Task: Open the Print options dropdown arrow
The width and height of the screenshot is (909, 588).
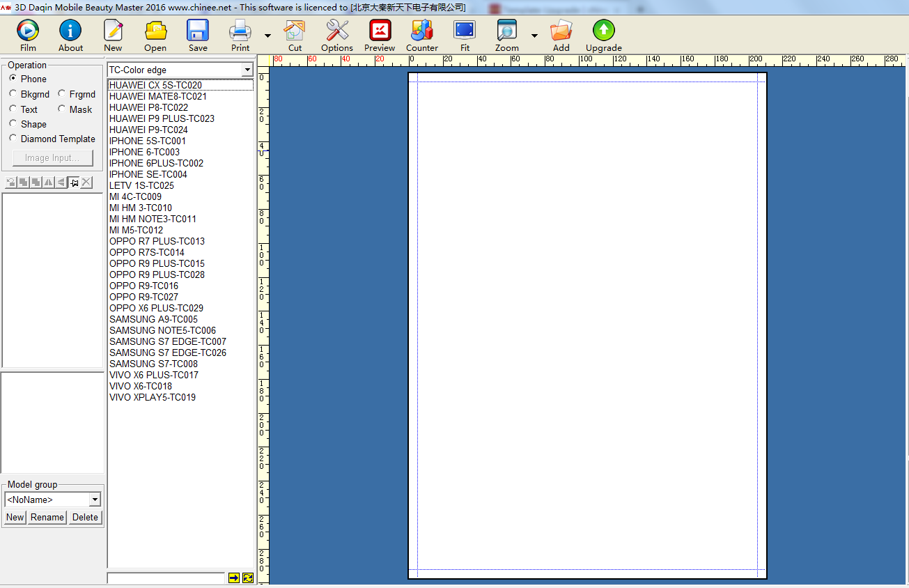Action: click(x=268, y=36)
